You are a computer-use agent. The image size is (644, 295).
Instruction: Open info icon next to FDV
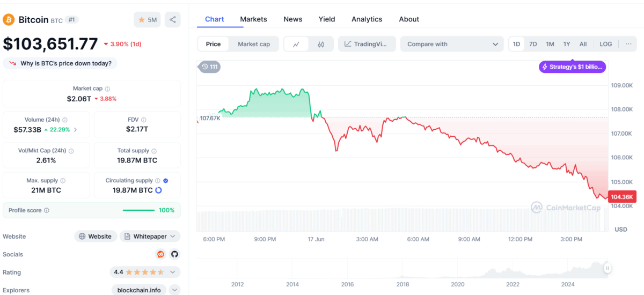click(x=144, y=120)
